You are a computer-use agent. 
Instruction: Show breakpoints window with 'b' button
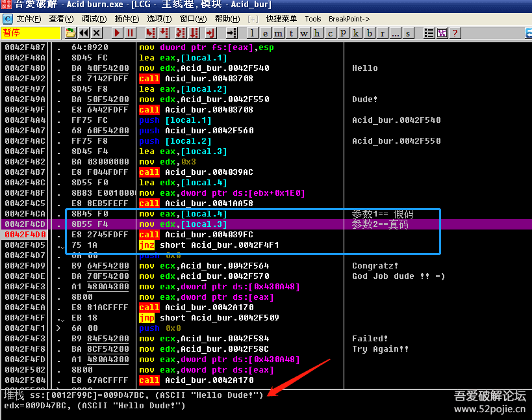370,33
